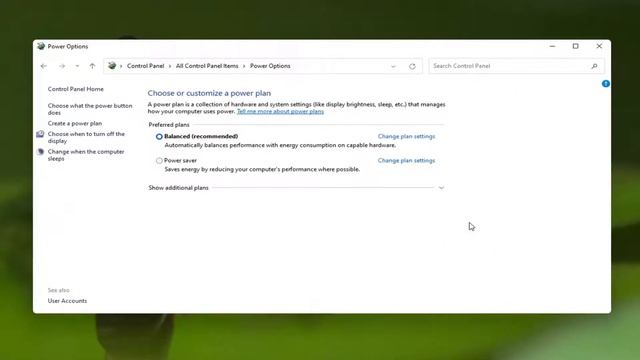Expand the chevron after All Control Panel Items
This screenshot has width=640, height=360.
click(x=244, y=66)
